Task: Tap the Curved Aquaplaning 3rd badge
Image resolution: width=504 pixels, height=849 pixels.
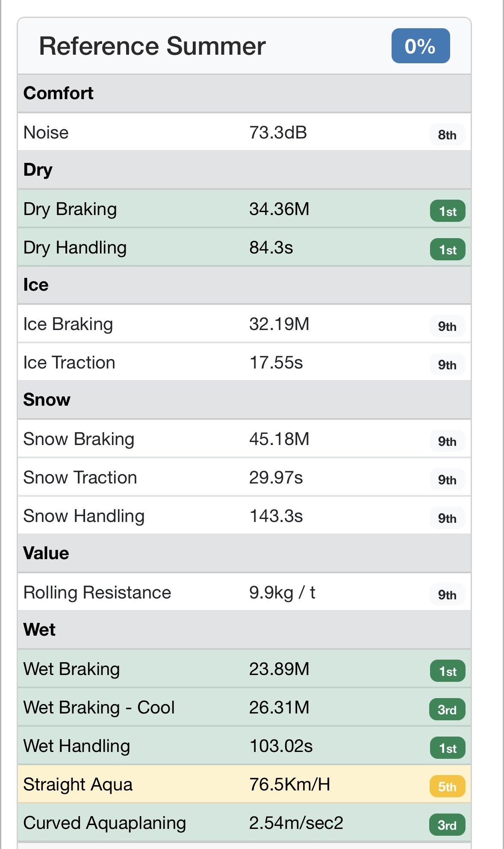Action: tap(447, 825)
